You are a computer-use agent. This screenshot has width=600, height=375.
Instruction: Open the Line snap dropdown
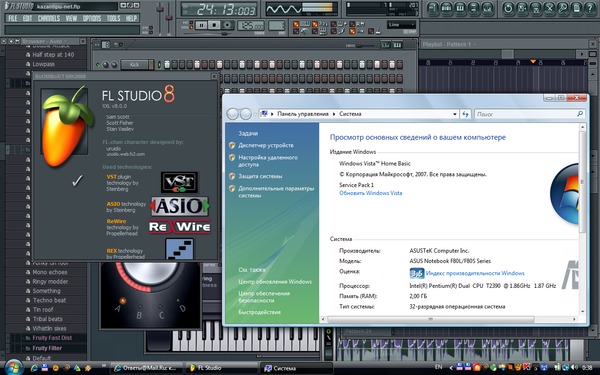pos(401,24)
